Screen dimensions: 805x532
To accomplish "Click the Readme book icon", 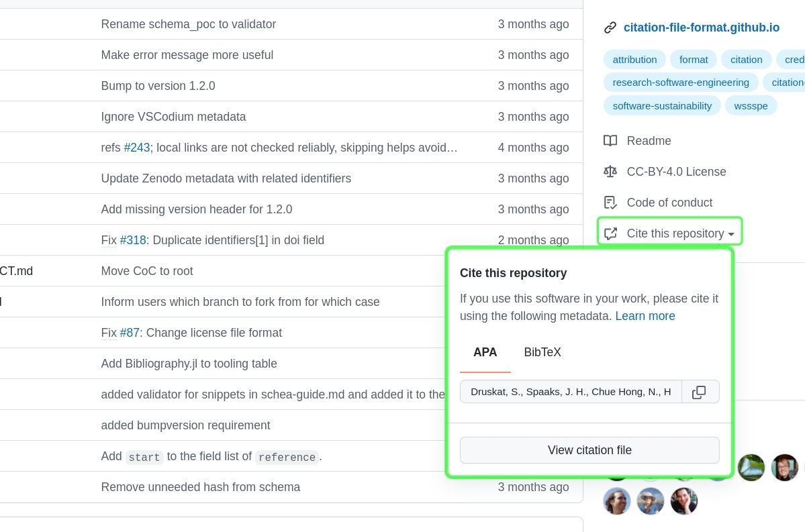I will 610,141.
